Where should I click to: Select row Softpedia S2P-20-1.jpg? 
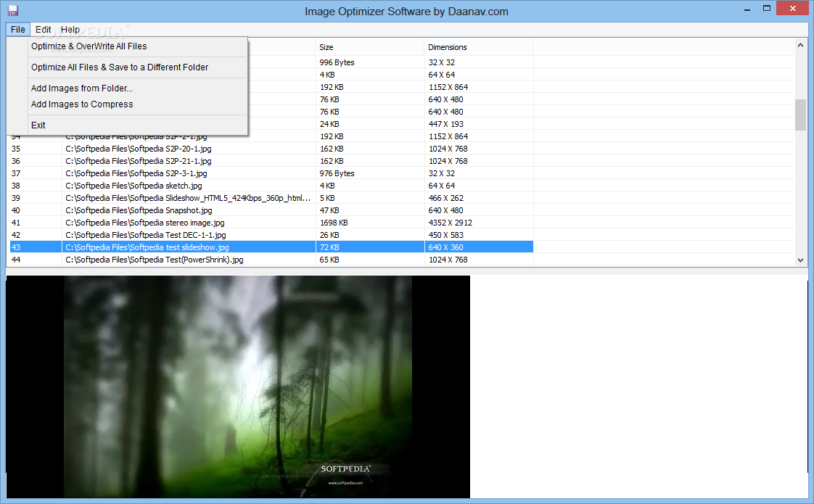271,149
